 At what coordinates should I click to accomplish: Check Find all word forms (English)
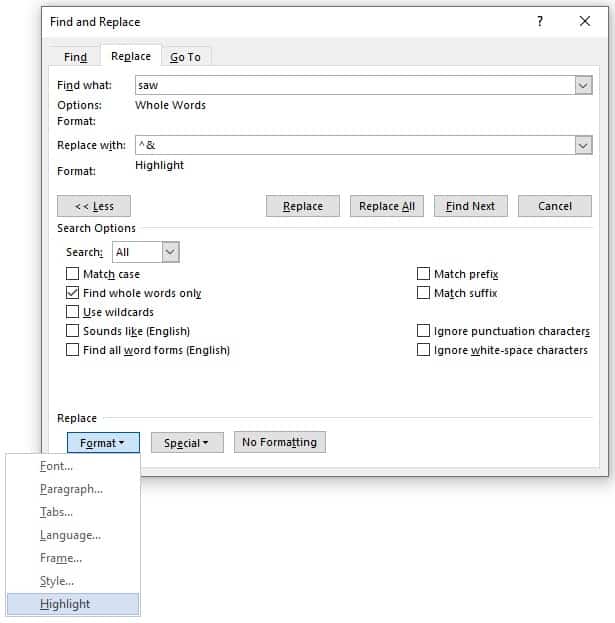[x=72, y=350]
